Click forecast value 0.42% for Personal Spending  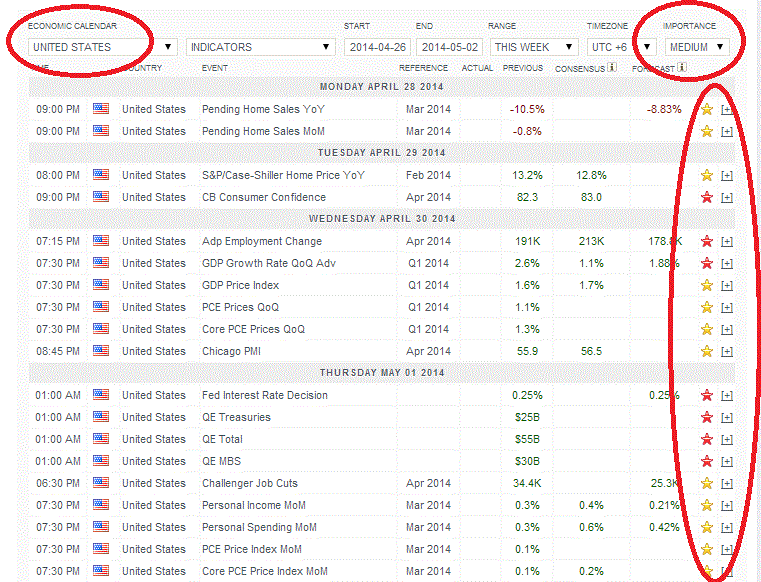(664, 527)
